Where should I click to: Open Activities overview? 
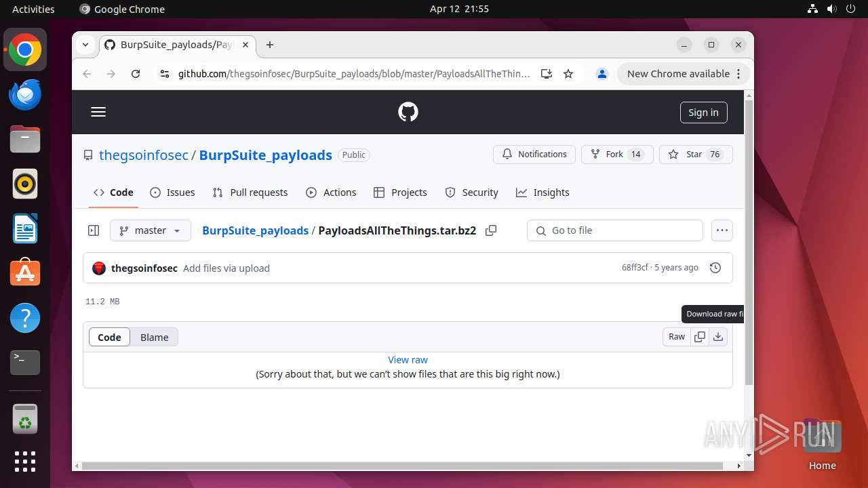[x=33, y=9]
